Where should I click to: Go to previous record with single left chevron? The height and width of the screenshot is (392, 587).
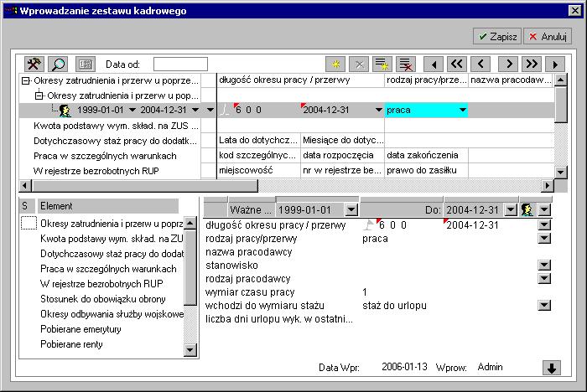[481, 64]
